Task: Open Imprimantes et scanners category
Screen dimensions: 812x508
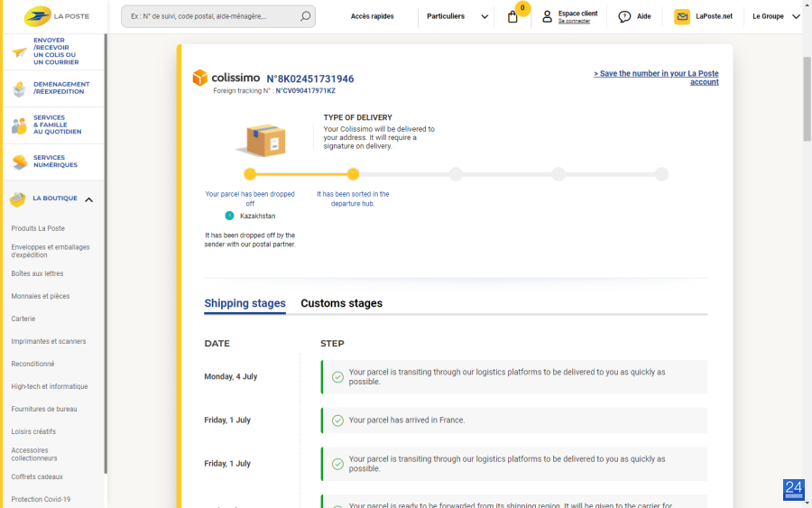Action: tap(49, 341)
